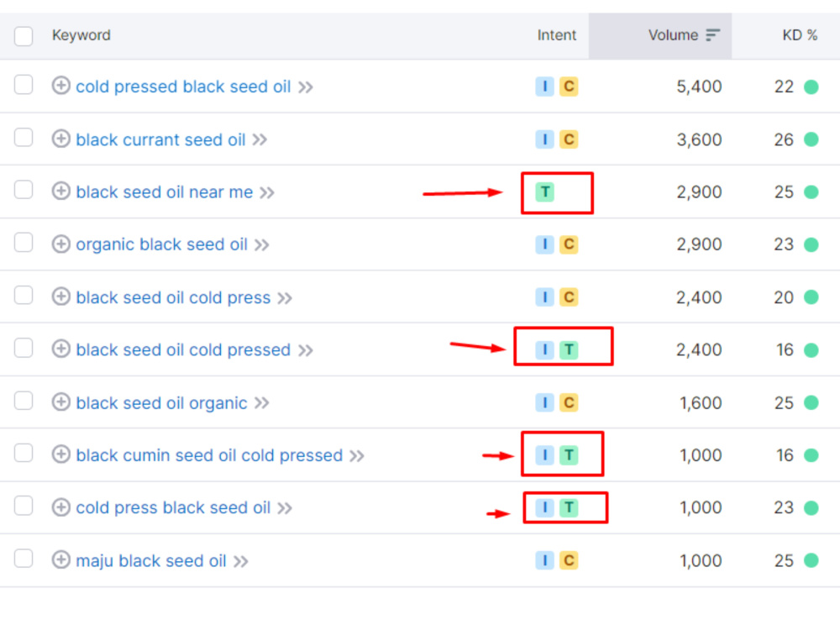Viewport: 840px width, 630px height.
Task: Tick checkbox for black seed oil cold pressed
Action: (24, 349)
